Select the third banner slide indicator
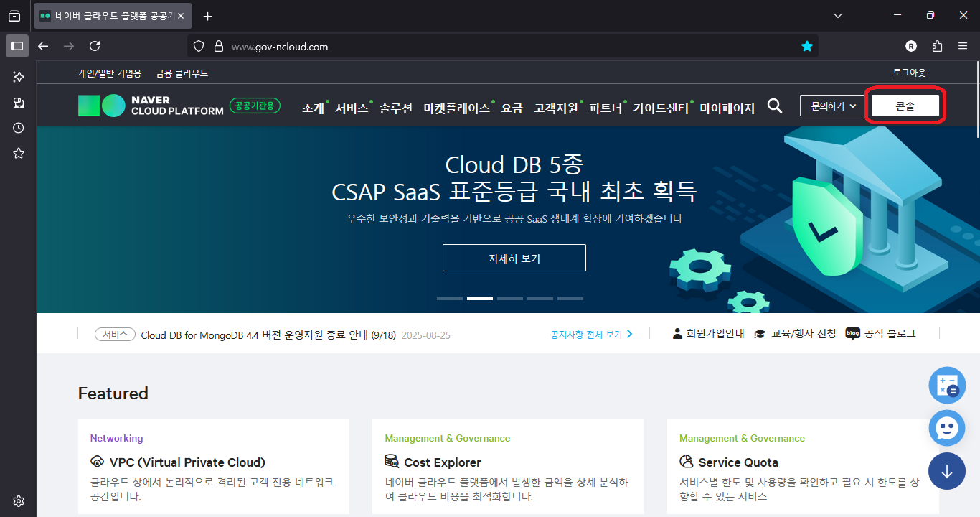 pos(510,298)
